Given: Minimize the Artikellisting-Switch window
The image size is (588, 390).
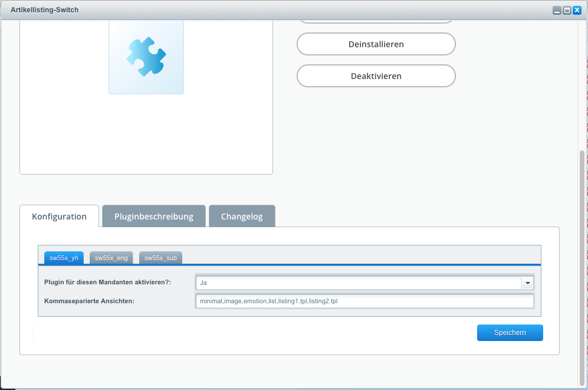Looking at the screenshot, I should 557,11.
